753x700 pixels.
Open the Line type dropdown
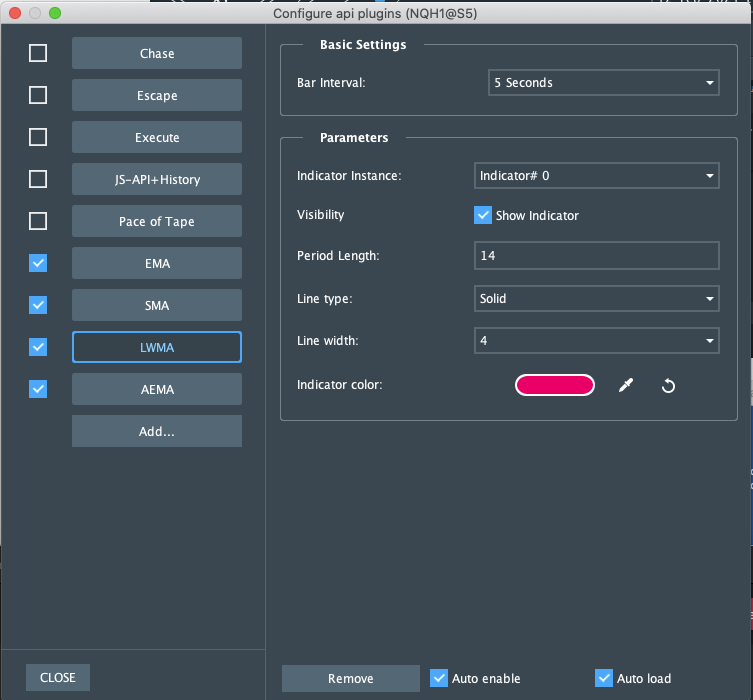tap(596, 299)
